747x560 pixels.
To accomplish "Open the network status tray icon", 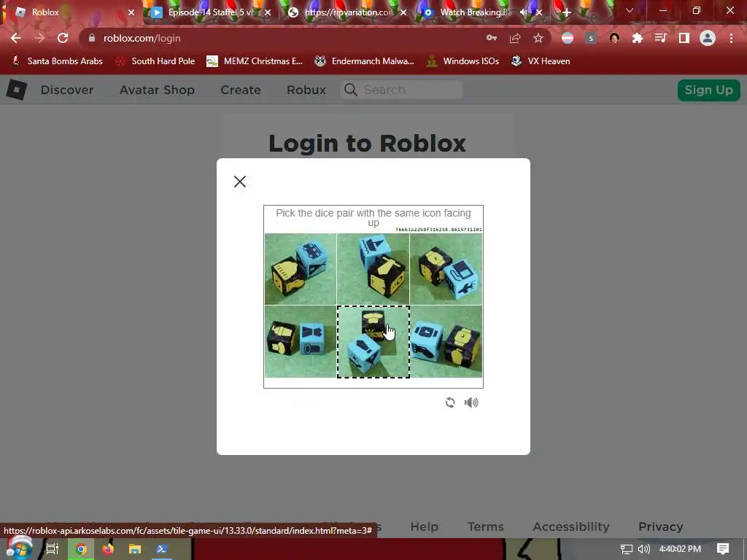I will pos(627,549).
